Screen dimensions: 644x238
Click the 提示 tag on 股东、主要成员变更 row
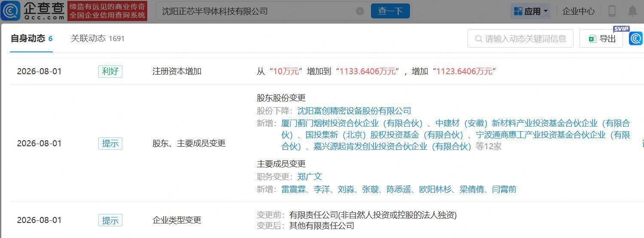110,143
